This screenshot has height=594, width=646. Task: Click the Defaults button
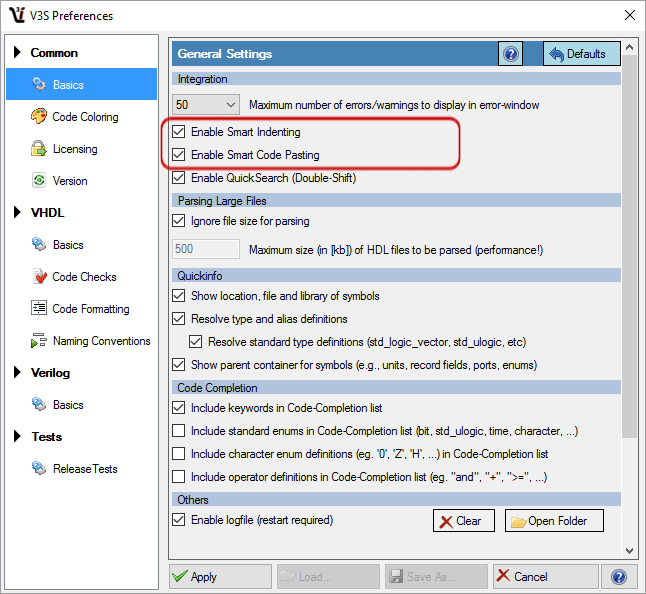tap(581, 54)
